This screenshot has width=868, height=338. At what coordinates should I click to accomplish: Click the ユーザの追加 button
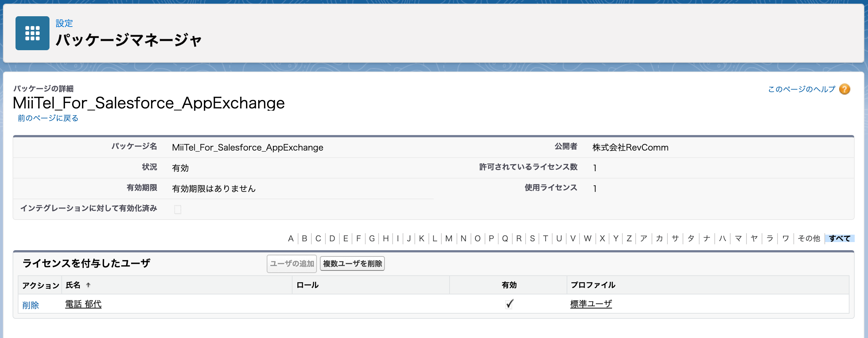click(292, 264)
